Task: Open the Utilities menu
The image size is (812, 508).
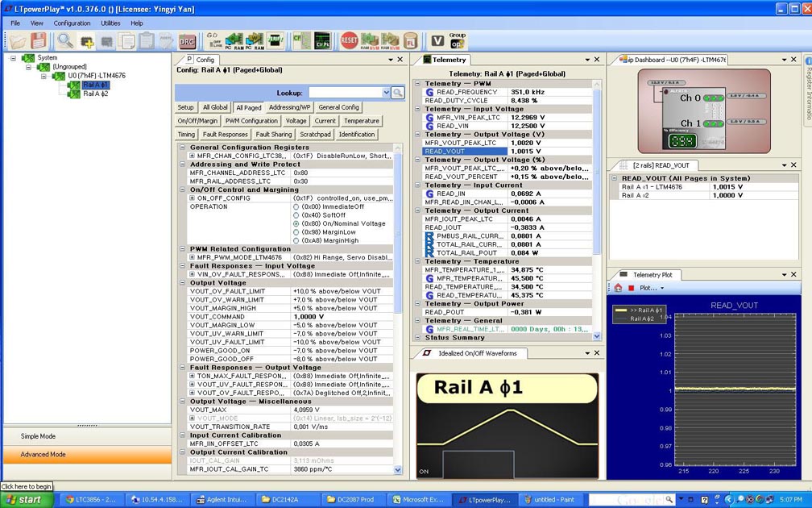Action: click(110, 23)
